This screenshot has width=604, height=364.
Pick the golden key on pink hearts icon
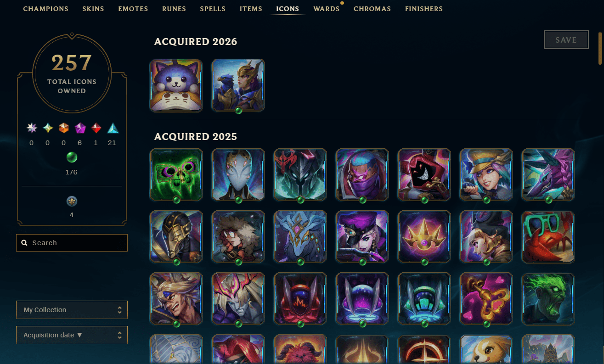point(486,299)
